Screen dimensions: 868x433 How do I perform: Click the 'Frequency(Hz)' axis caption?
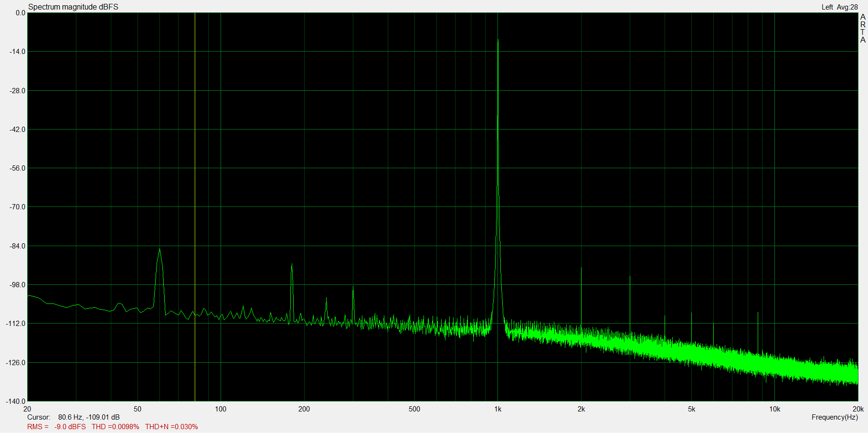coord(835,417)
